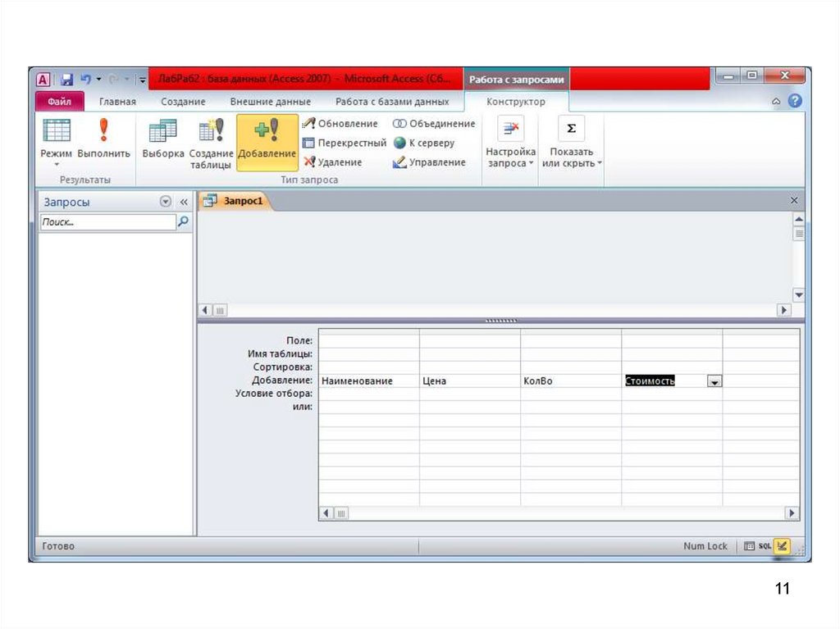Open the Стоимость field dropdown arrow
The height and width of the screenshot is (629, 840).
[x=714, y=381]
